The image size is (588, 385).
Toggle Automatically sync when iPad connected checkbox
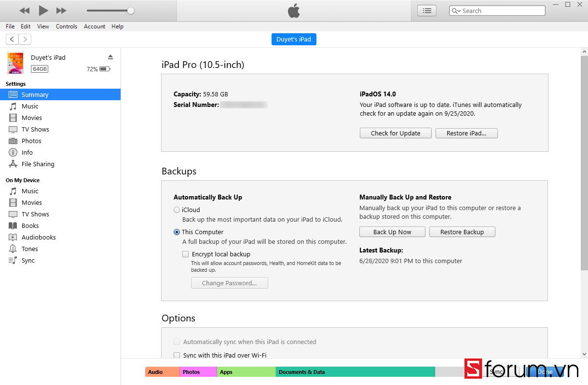point(177,342)
